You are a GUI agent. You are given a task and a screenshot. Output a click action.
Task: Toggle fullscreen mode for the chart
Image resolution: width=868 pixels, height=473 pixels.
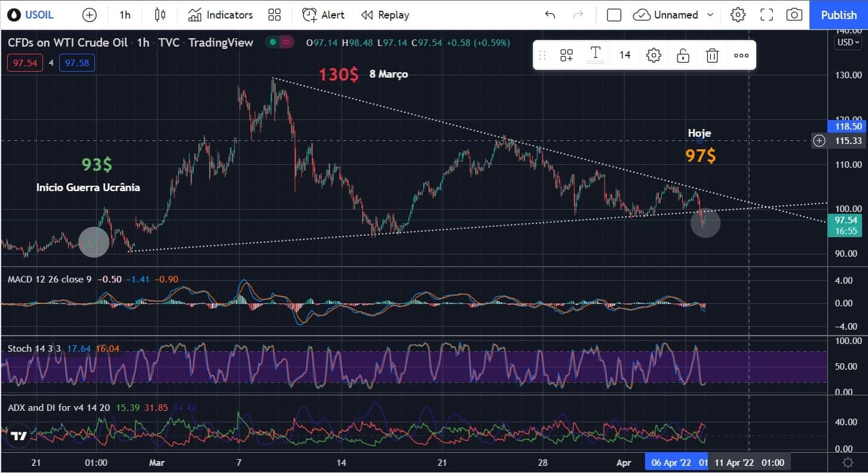click(x=766, y=15)
